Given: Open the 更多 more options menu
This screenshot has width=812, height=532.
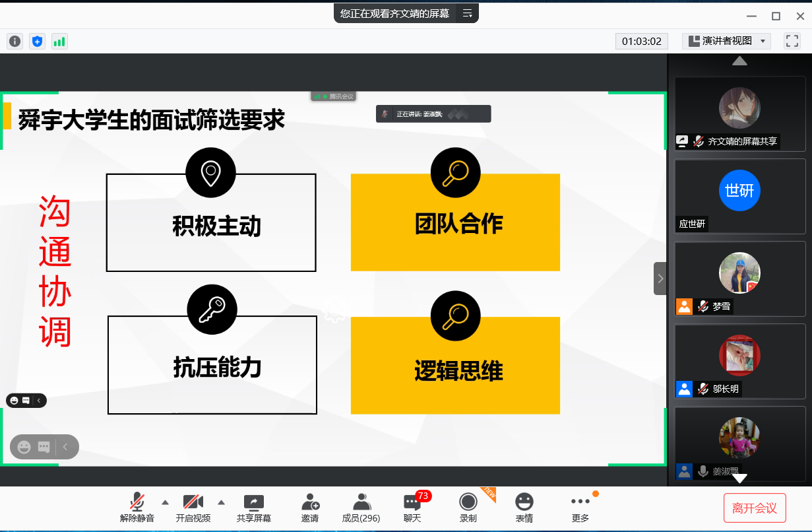Looking at the screenshot, I should point(580,508).
